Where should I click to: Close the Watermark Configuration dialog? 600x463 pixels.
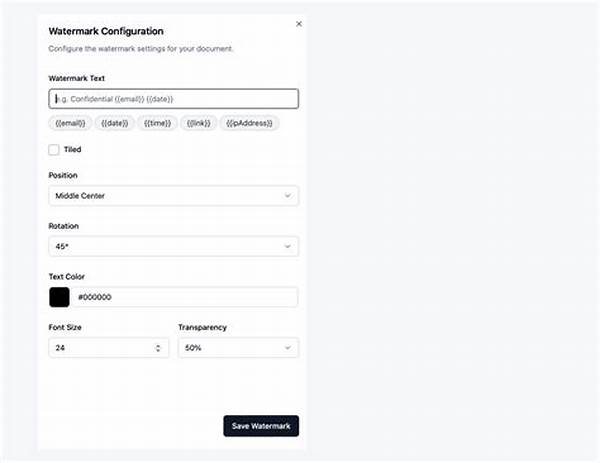click(298, 23)
